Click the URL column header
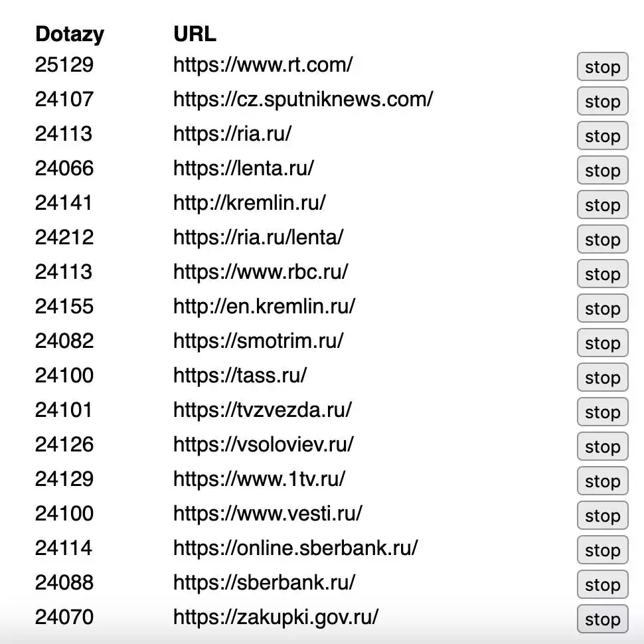 coord(195,34)
